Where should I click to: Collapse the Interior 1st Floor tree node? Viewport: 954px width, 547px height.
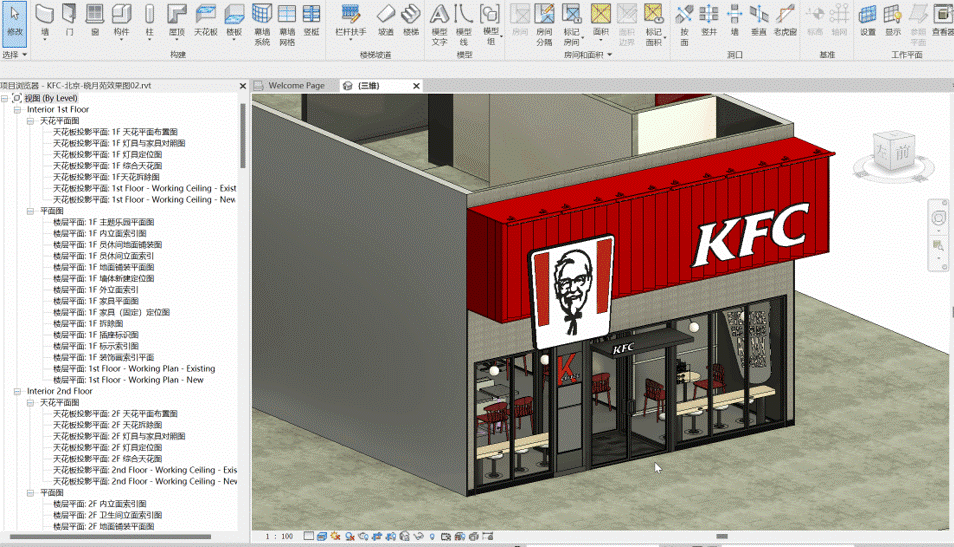coord(17,110)
